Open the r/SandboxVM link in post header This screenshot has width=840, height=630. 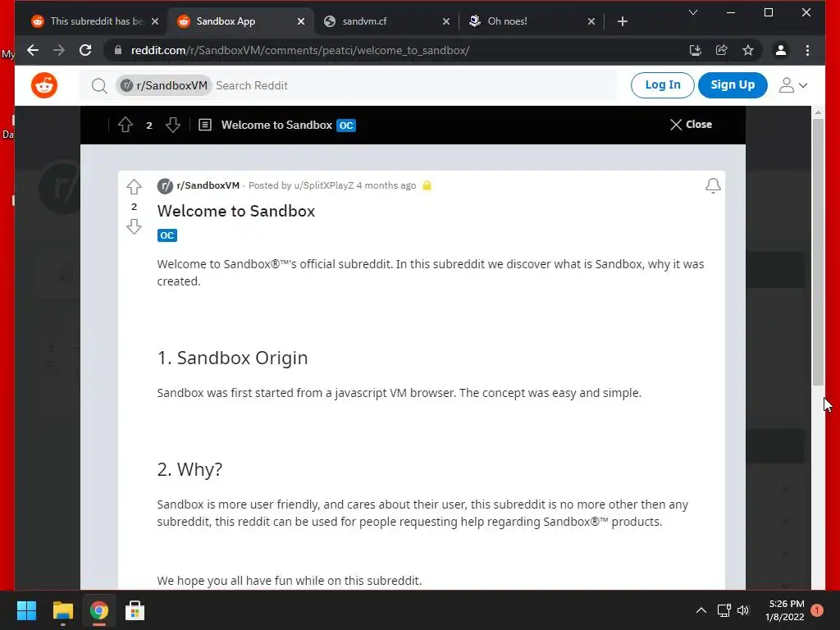[208, 185]
